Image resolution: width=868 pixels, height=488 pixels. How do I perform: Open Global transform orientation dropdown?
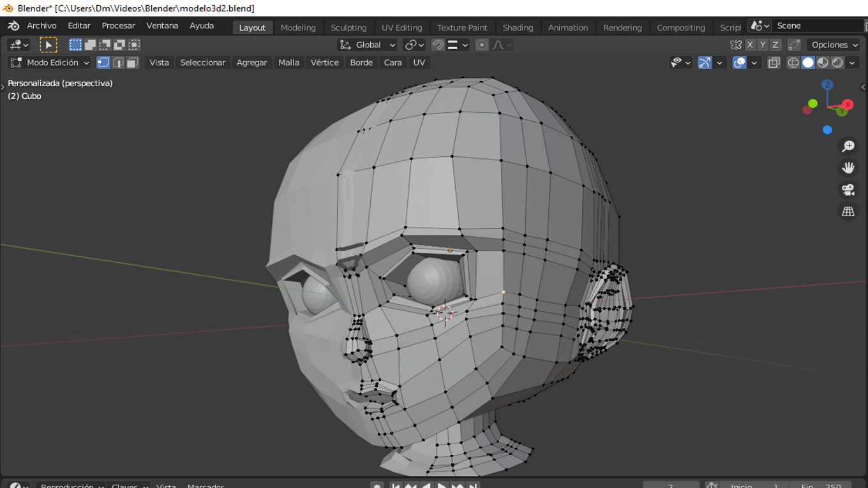pos(368,45)
